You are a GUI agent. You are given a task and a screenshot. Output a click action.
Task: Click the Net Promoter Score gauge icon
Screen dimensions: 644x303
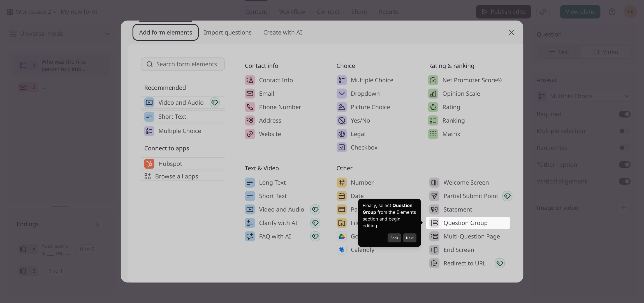coord(433,80)
